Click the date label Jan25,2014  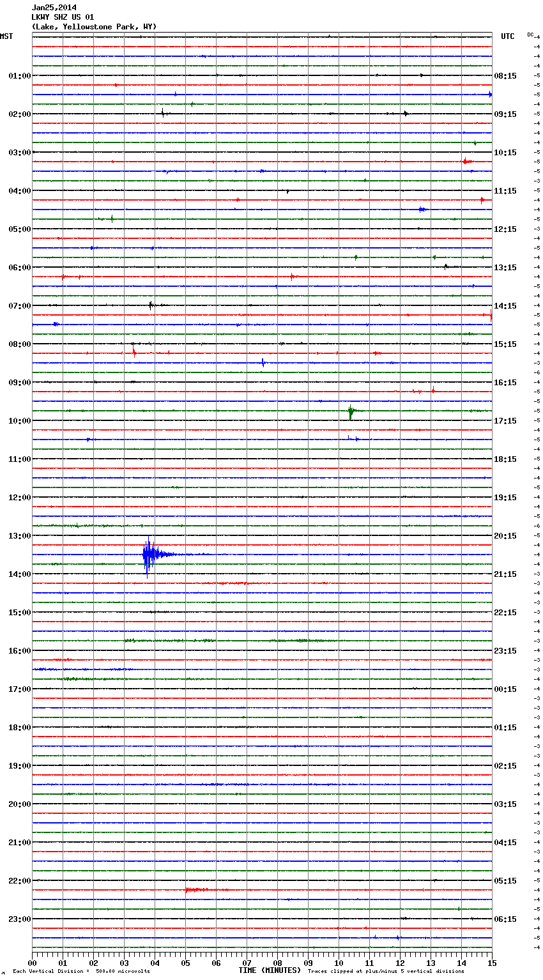(x=54, y=8)
